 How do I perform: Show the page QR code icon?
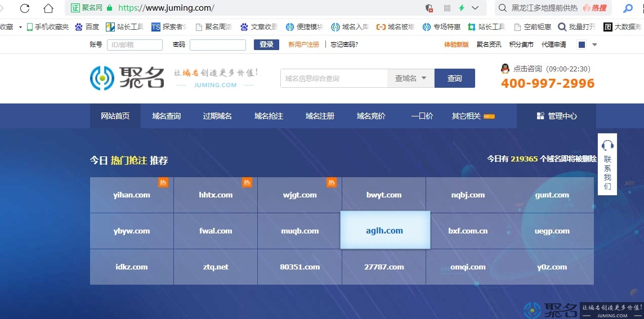[x=448, y=8]
